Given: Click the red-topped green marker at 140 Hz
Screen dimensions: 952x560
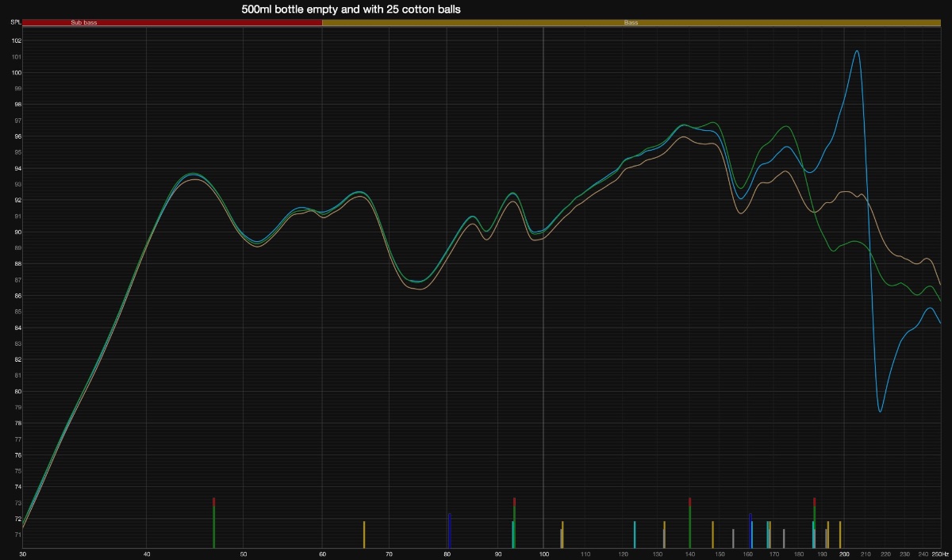Looking at the screenshot, I should pyautogui.click(x=690, y=524).
